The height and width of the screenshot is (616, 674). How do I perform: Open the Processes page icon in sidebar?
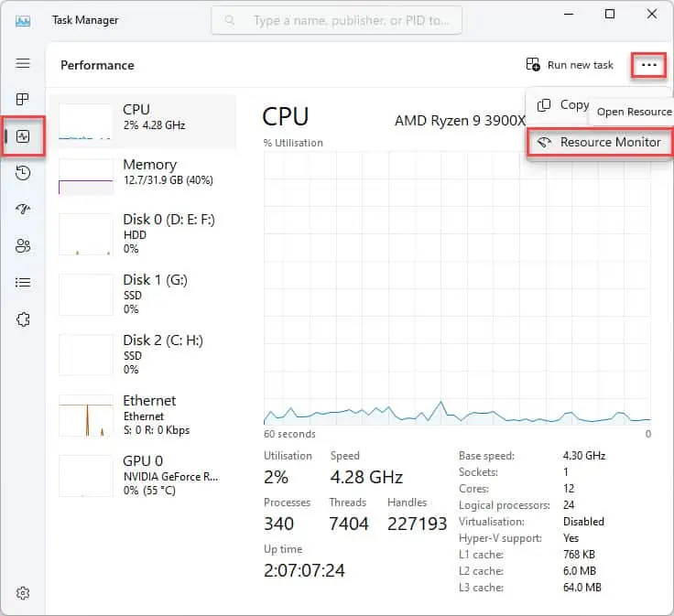(x=22, y=100)
